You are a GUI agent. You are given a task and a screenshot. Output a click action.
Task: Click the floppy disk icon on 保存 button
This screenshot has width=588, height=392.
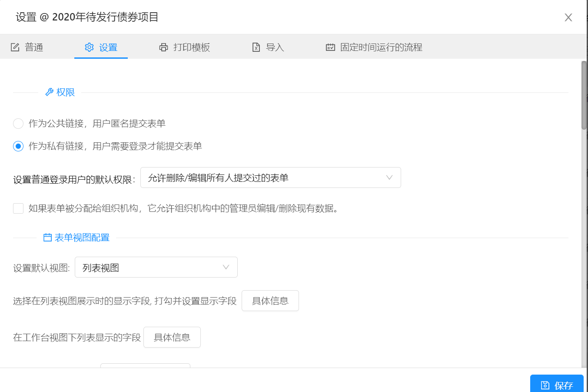[x=545, y=385]
